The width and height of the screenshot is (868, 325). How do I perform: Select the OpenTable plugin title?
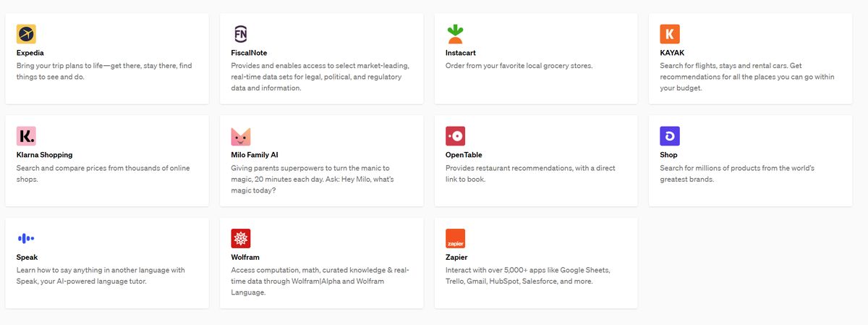(x=464, y=155)
